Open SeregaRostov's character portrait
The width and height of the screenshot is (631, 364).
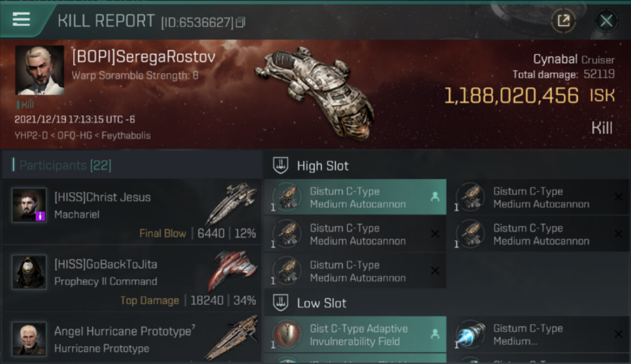[40, 70]
